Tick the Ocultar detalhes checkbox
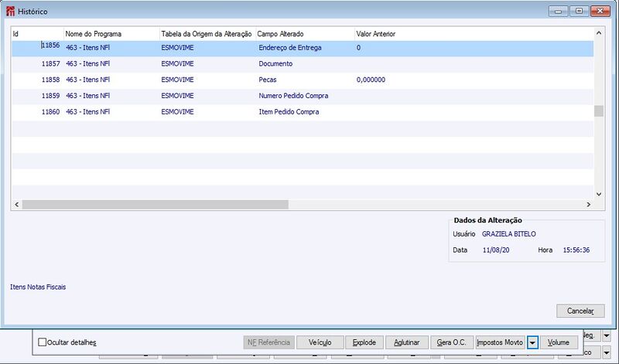The width and height of the screenshot is (619, 364). 43,342
